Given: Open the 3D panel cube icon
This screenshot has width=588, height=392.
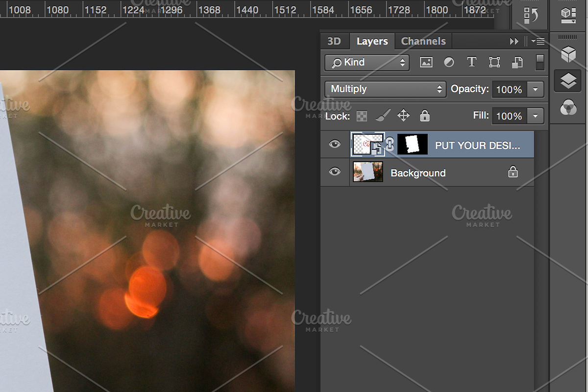Looking at the screenshot, I should 568,54.
